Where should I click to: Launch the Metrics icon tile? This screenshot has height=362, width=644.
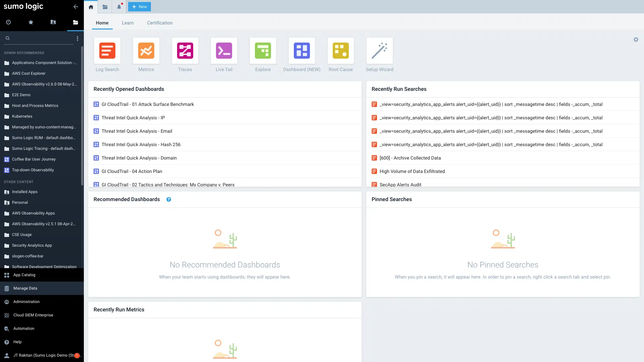146,51
